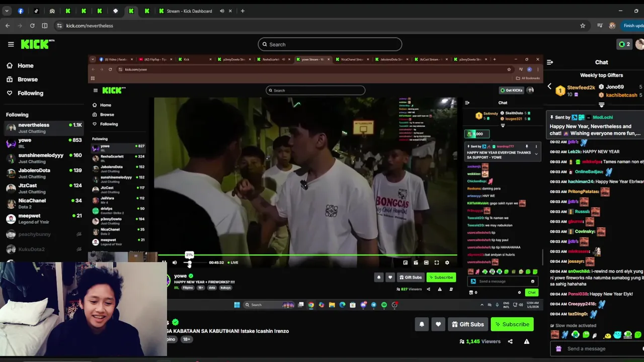Toggle theater mode in inner player
The image size is (644, 362).
[426, 262]
